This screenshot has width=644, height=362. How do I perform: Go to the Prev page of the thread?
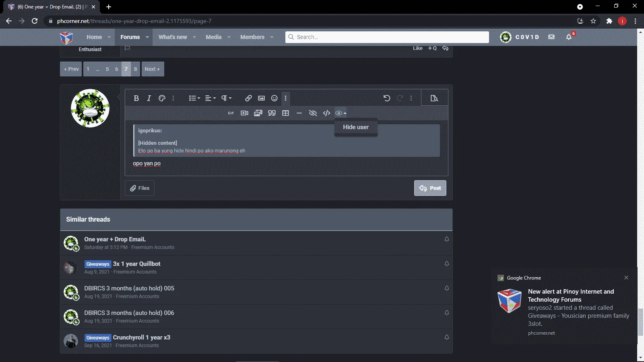click(x=71, y=69)
